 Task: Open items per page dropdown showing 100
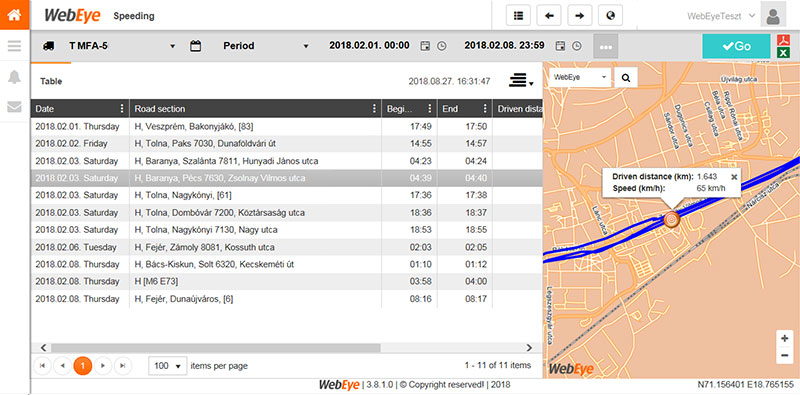168,366
